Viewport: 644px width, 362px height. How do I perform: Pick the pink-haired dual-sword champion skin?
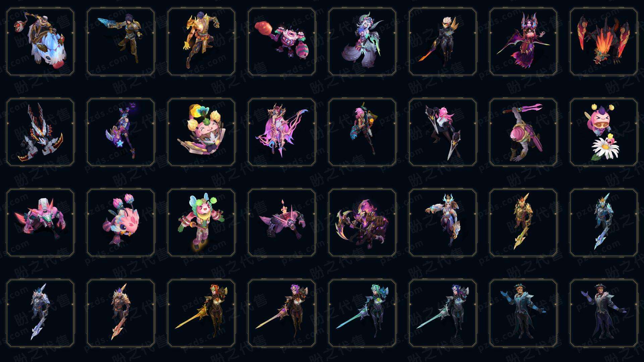(443, 132)
